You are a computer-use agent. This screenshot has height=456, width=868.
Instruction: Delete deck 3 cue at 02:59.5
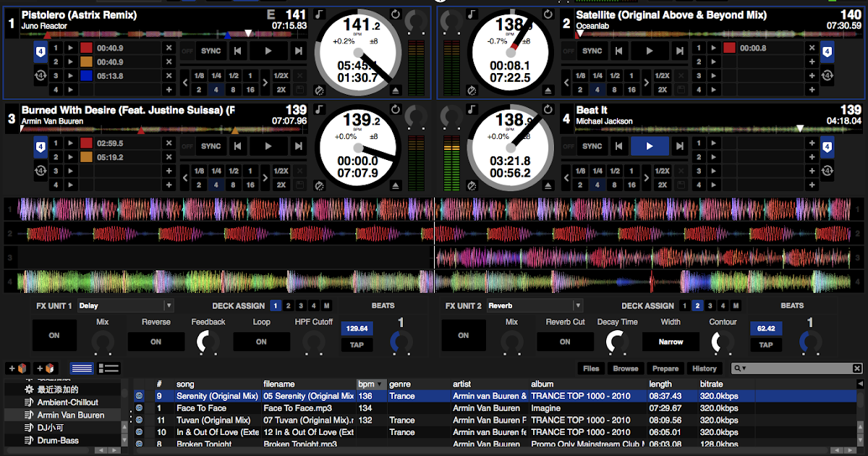[x=169, y=143]
